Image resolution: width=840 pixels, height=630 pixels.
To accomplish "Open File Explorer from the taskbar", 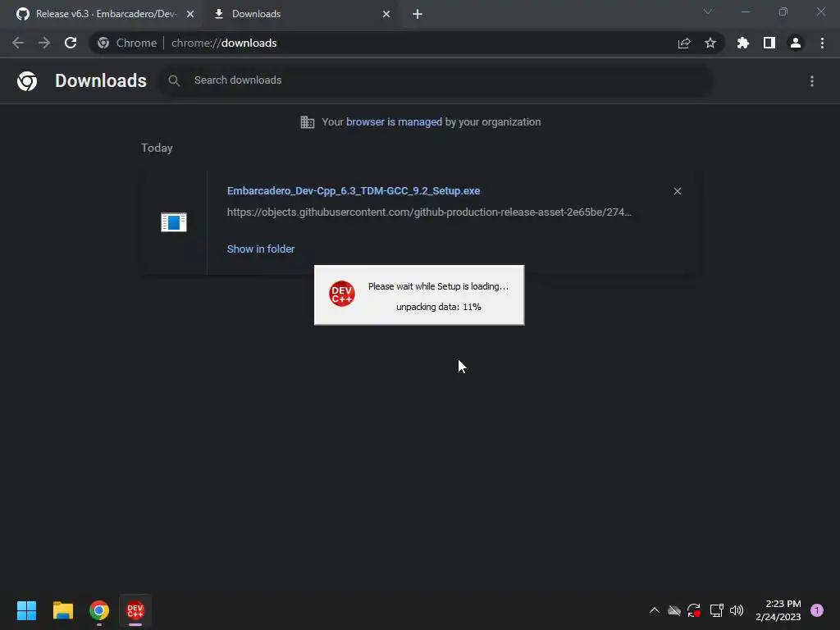I will (62, 610).
